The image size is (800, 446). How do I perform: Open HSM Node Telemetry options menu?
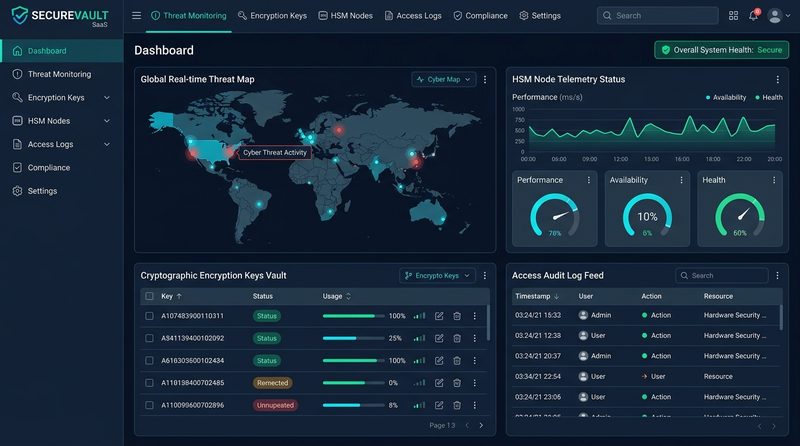coord(777,80)
